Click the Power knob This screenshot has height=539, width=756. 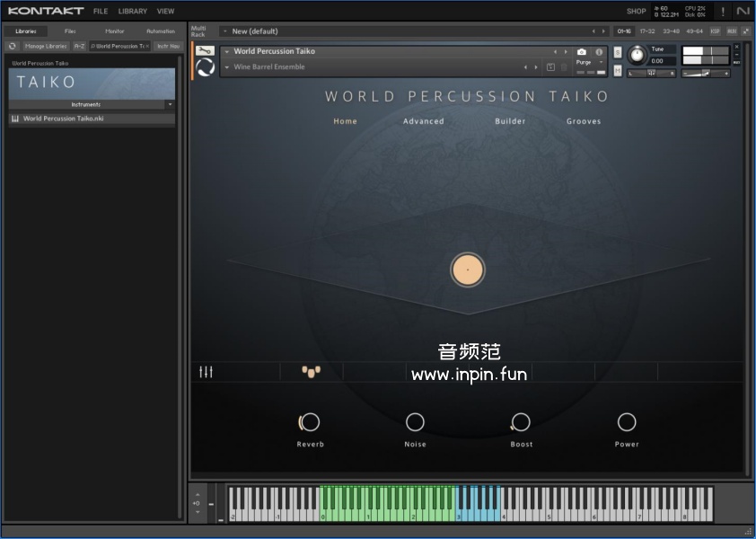pyautogui.click(x=627, y=422)
